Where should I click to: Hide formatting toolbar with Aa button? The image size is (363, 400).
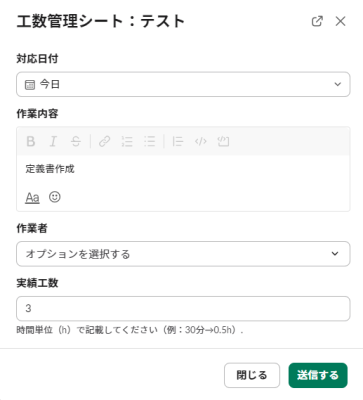[x=32, y=197]
